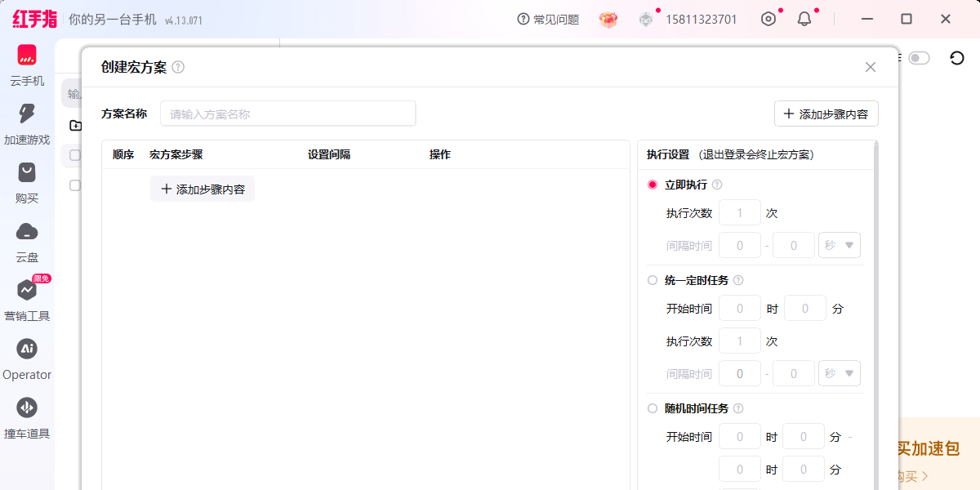Open the 秒 unit dropdown under 统一定时任务
Image resolution: width=980 pixels, height=490 pixels.
[840, 373]
